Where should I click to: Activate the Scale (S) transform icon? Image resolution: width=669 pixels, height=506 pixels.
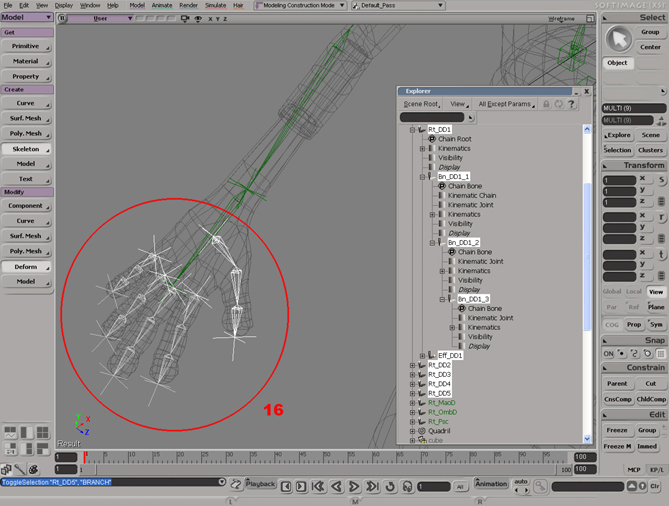coord(661,180)
